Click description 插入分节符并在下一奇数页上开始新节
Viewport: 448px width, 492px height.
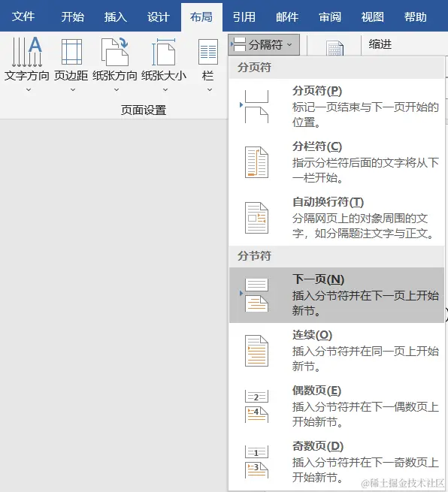click(x=365, y=470)
